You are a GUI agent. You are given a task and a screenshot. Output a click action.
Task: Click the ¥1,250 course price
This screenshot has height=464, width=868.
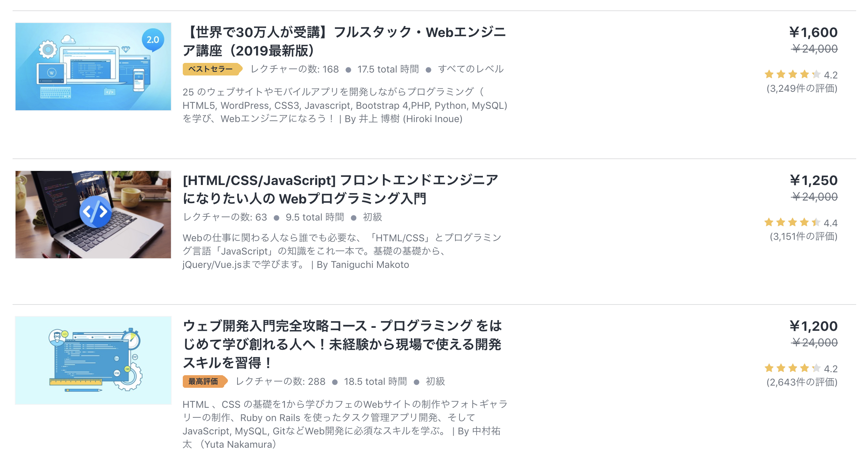coord(814,181)
